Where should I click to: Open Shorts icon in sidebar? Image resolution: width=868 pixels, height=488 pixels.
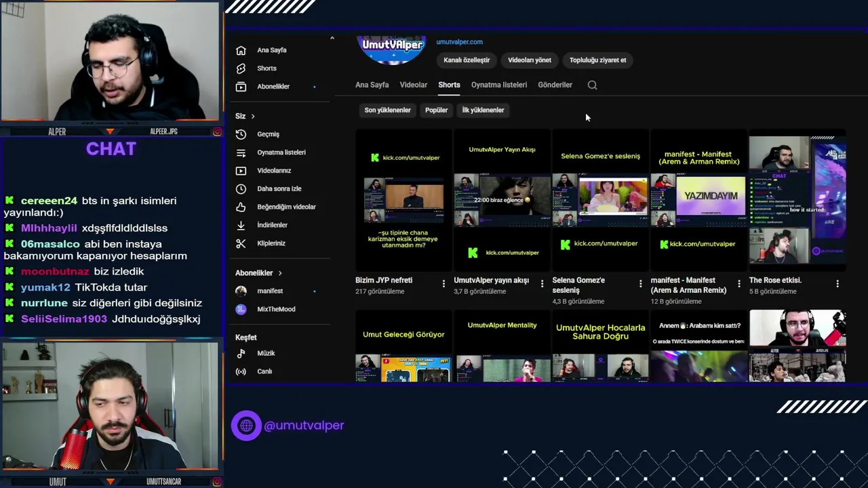pos(241,68)
